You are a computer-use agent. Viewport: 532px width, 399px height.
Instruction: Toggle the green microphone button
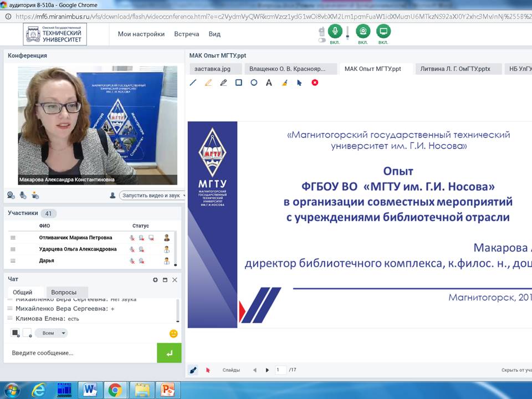coord(335,32)
